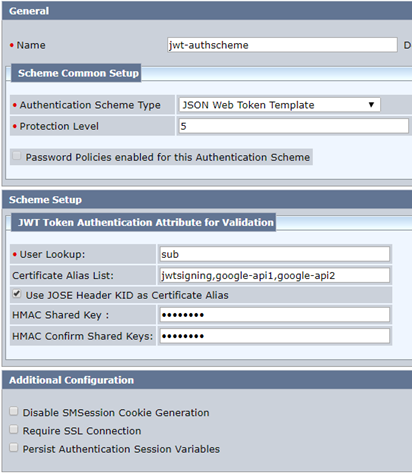Image resolution: width=412 pixels, height=473 pixels.
Task: Click the dropdown arrow beside JSON Web Token Template
Action: click(x=371, y=105)
